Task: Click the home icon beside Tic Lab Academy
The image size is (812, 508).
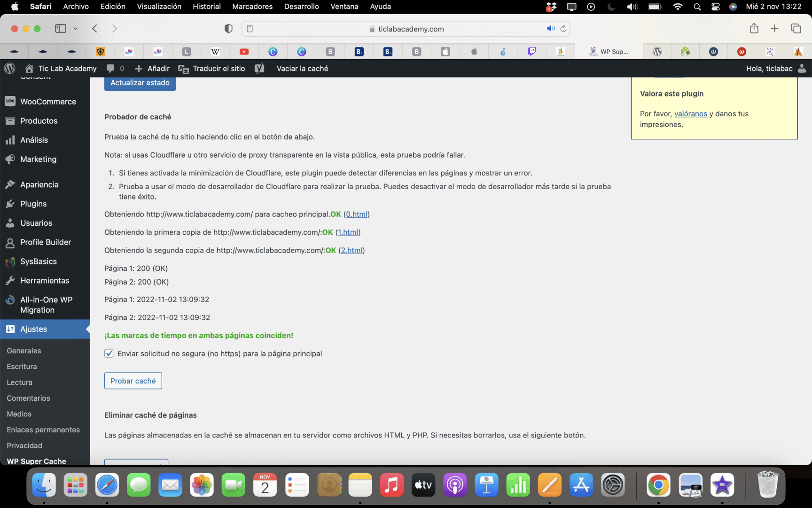Action: tap(29, 68)
